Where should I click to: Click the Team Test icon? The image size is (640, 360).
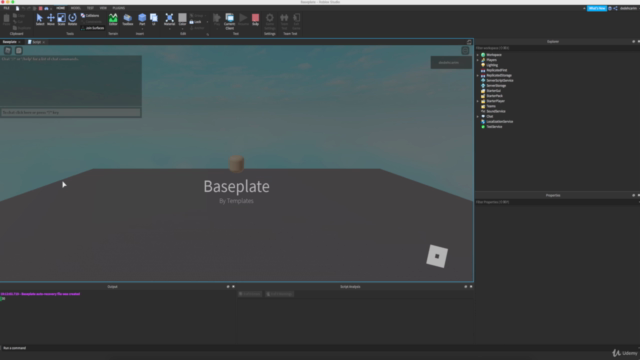(x=284, y=21)
